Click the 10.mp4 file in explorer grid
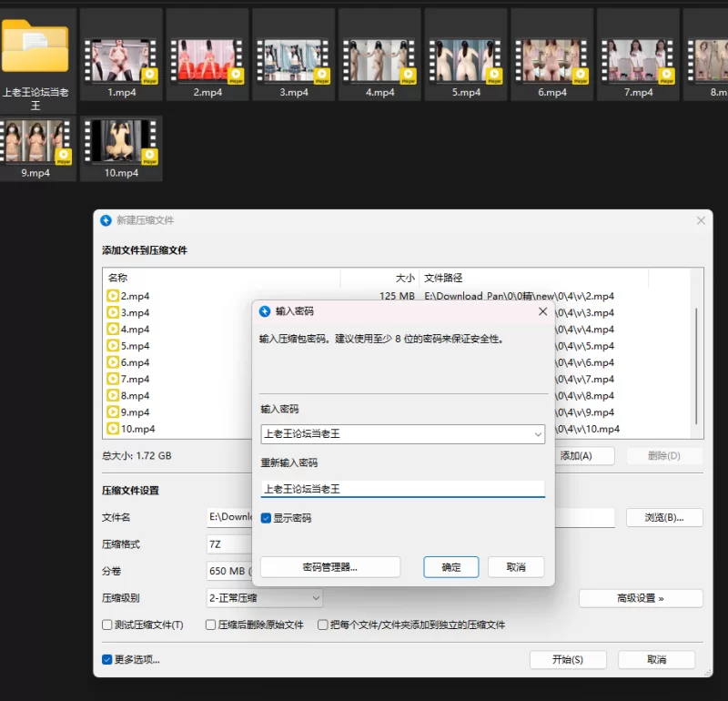 [x=121, y=145]
